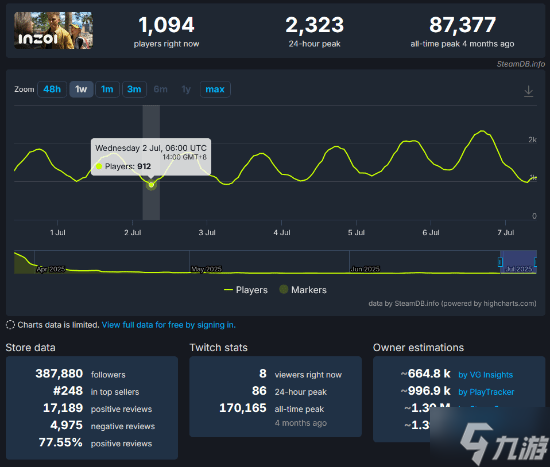Choose the 1y zoom option
Viewport: 550px width, 467px height.
tap(186, 89)
